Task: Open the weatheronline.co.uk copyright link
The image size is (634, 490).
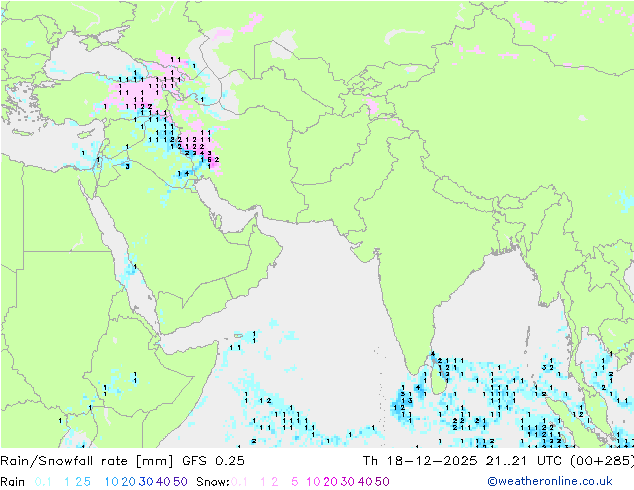Action: [550, 481]
